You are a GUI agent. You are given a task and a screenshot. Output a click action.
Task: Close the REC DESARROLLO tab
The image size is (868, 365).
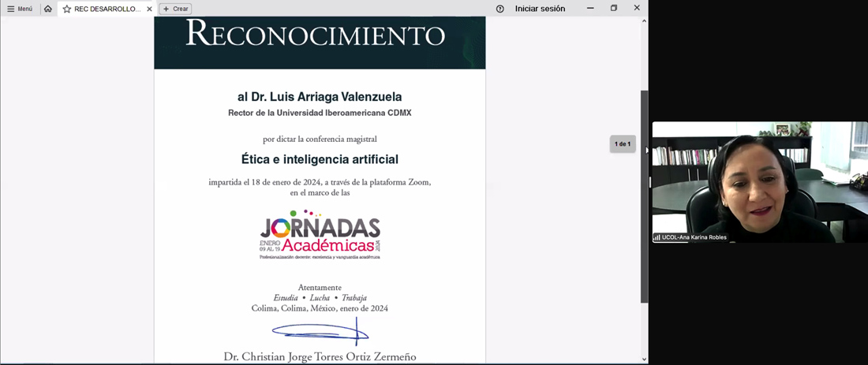(149, 9)
